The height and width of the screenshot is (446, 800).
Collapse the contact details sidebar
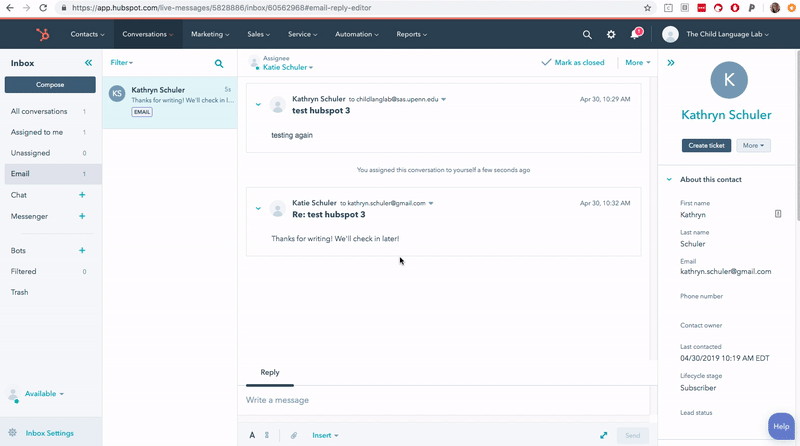pos(670,63)
